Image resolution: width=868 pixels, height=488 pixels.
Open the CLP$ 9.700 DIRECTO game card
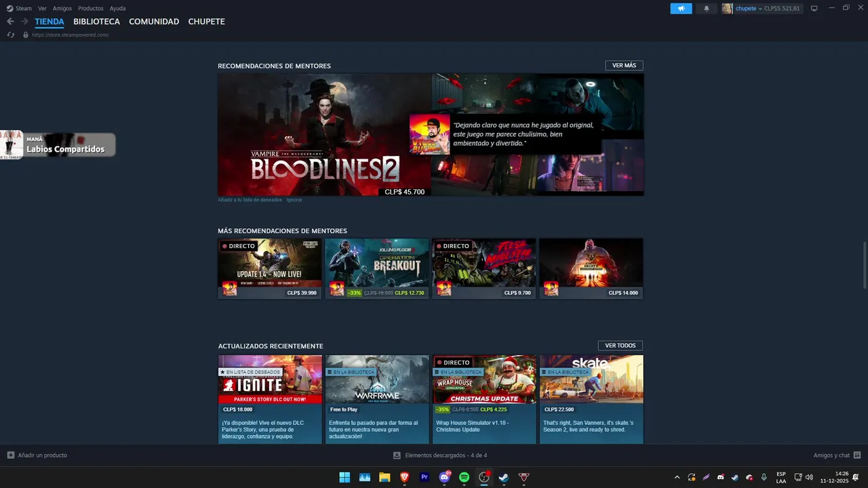tap(484, 268)
